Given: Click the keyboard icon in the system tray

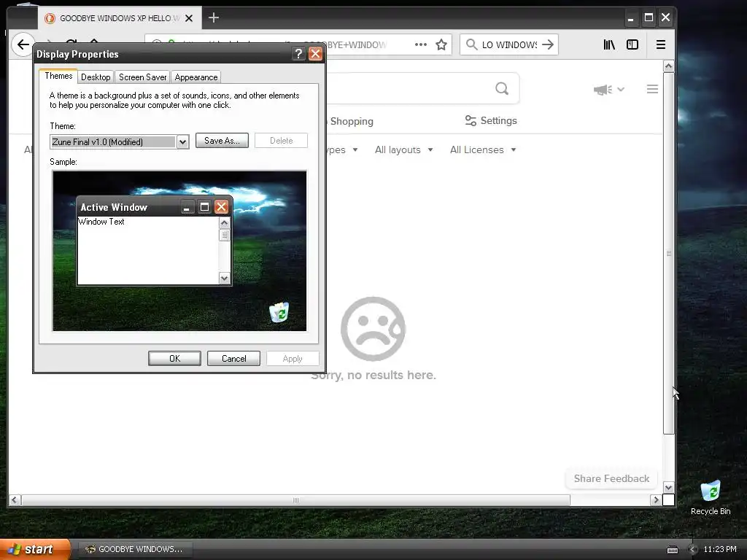Looking at the screenshot, I should 672,550.
